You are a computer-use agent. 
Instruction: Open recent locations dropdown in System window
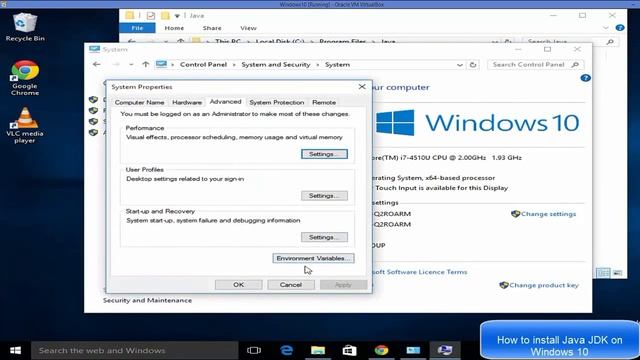131,64
